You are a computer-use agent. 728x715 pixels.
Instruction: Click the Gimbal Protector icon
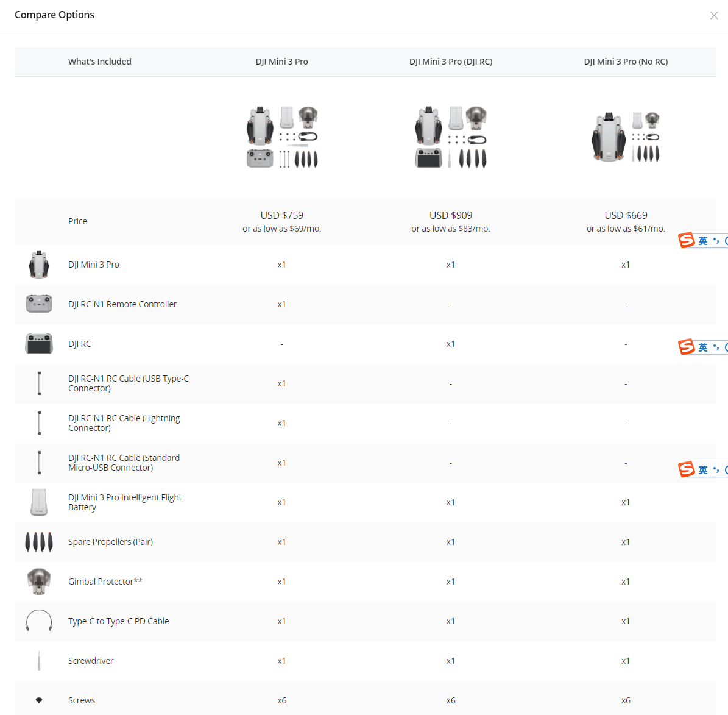coord(39,581)
